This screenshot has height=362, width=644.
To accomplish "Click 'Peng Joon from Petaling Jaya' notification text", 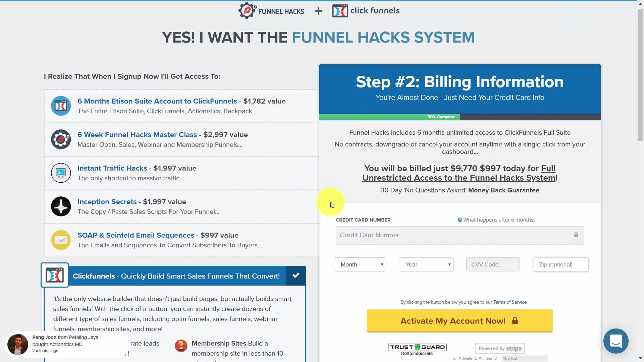I will coord(65,337).
